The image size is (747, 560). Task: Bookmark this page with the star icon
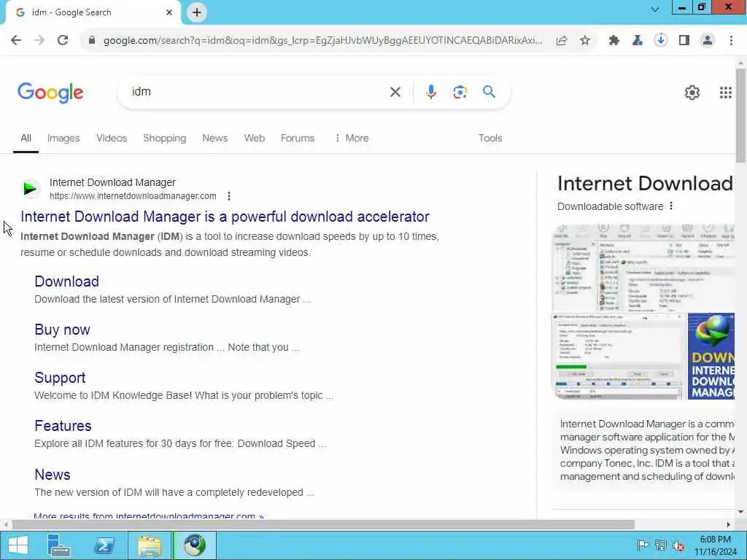(x=585, y=41)
